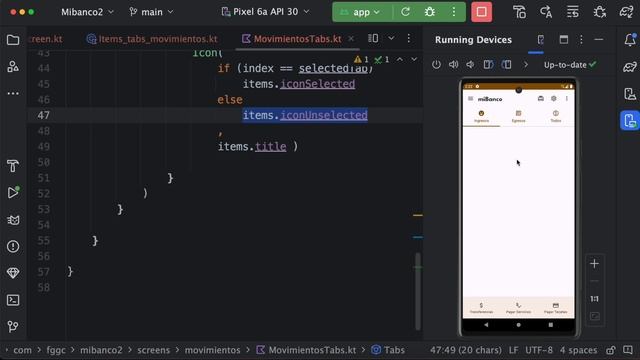Open the Terminal tool window

point(13,300)
